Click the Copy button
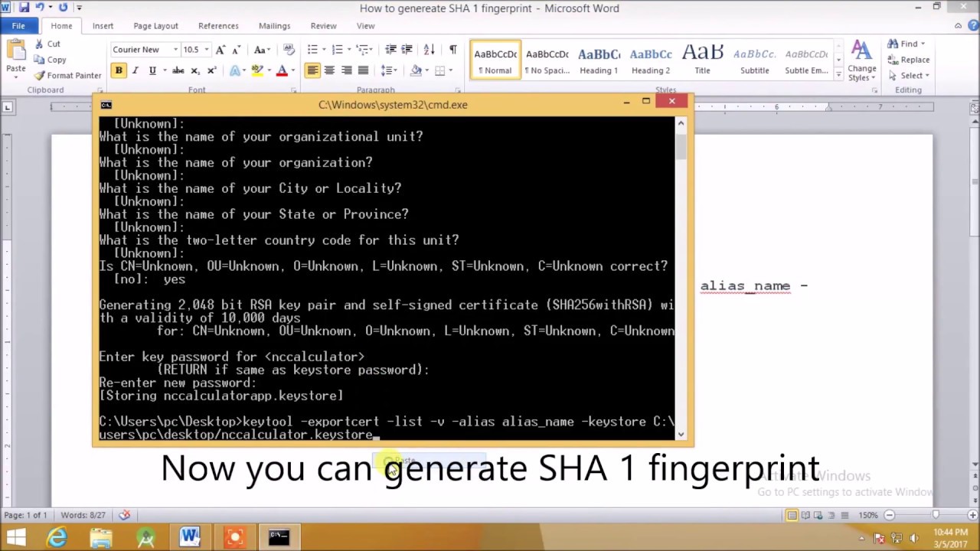Screen dimensions: 980x551 [x=50, y=60]
